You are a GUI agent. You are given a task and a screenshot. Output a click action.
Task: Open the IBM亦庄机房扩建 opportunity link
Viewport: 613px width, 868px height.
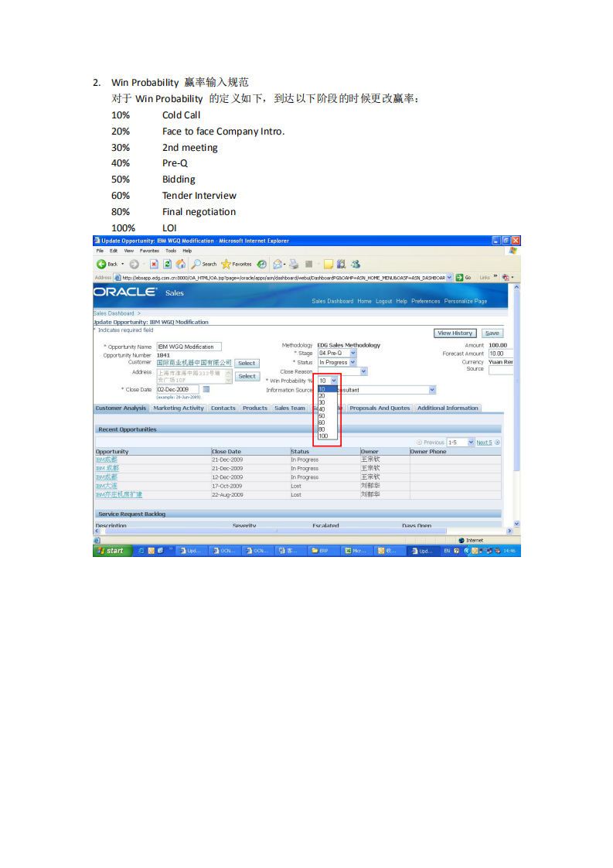pos(119,495)
